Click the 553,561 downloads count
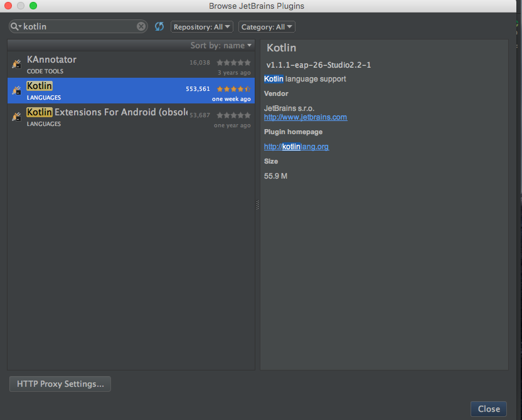The height and width of the screenshot is (420, 522). pos(198,89)
